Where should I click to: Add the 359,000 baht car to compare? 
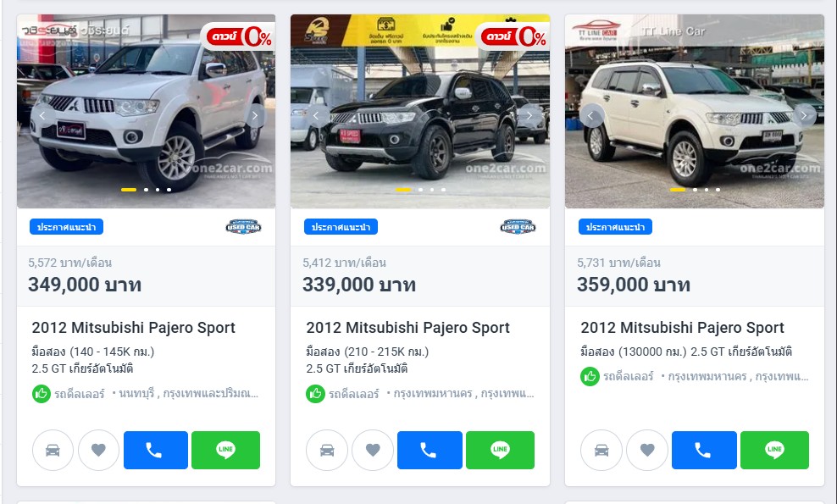(601, 450)
